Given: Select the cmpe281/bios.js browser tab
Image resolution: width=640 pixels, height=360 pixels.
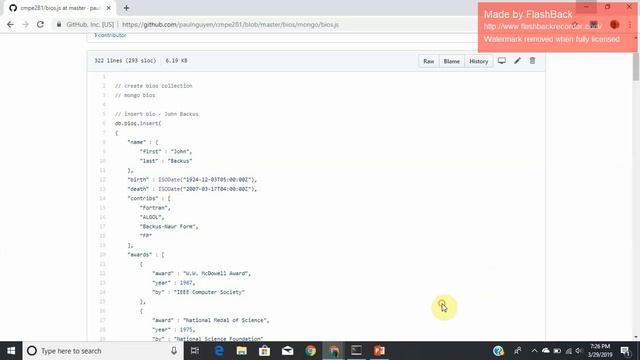Looking at the screenshot, I should [60, 8].
